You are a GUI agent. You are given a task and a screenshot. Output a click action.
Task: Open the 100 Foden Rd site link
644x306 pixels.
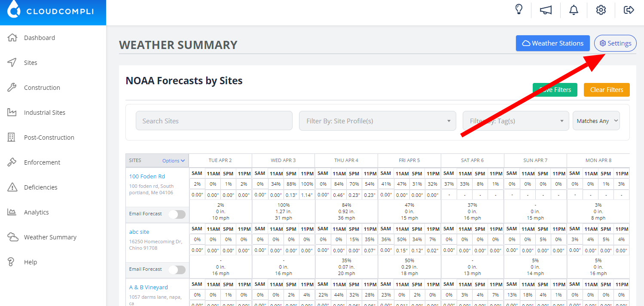(147, 176)
